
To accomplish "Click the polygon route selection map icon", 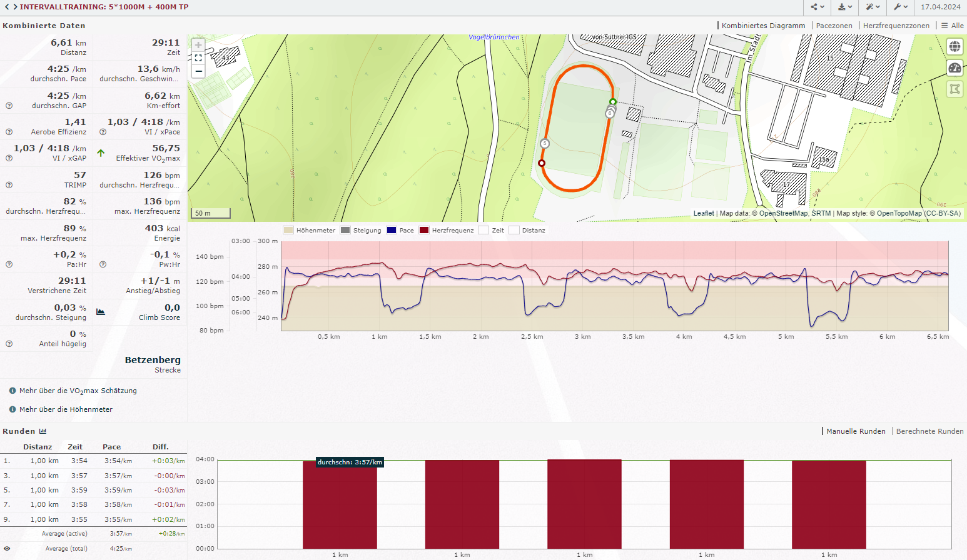I will (x=954, y=89).
